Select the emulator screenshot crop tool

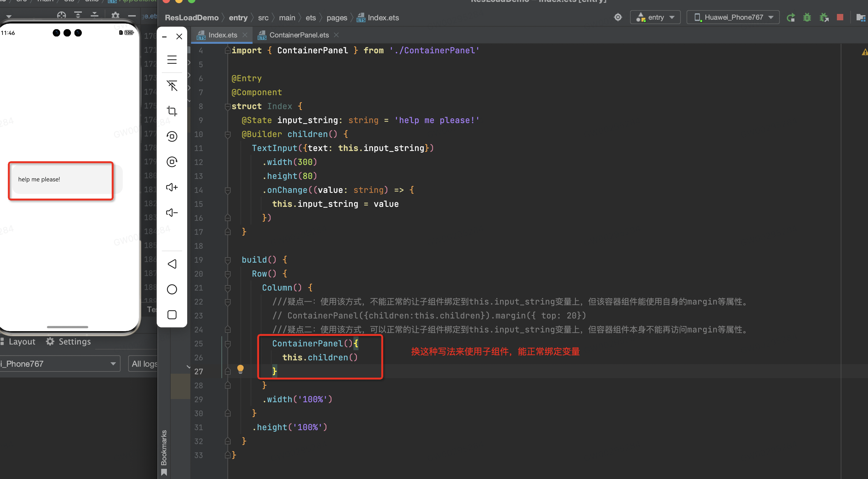[x=172, y=111]
